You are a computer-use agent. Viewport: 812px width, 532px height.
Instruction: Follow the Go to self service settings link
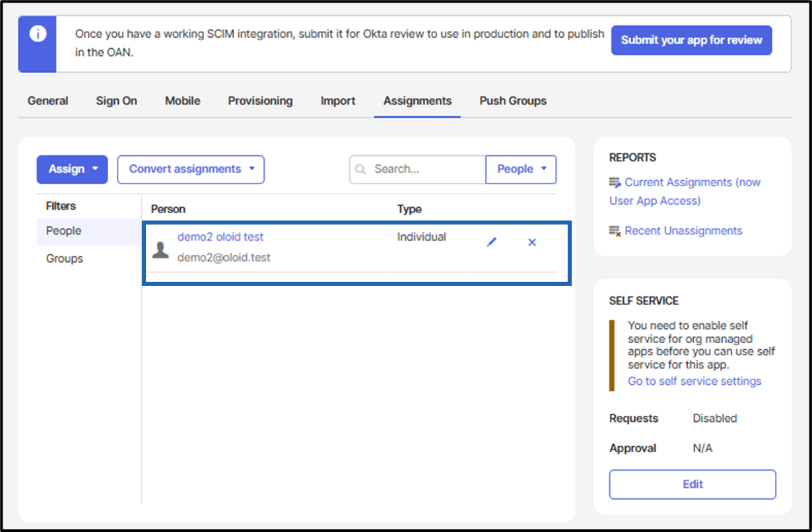pyautogui.click(x=694, y=381)
